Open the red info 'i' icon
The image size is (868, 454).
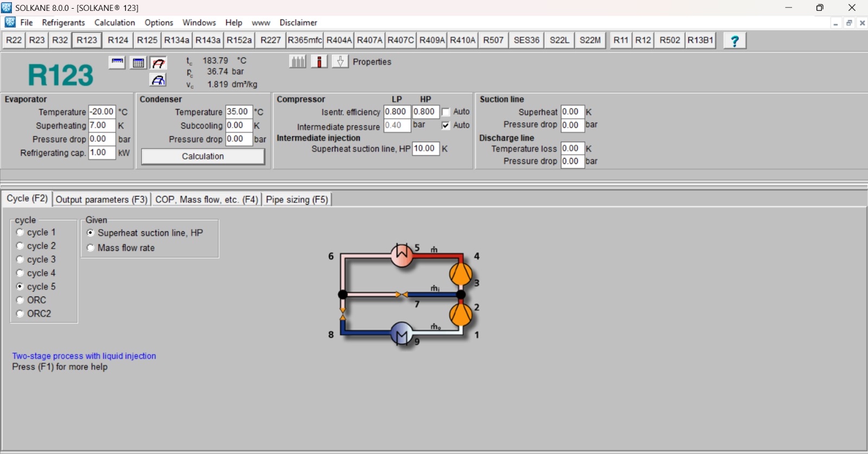319,61
